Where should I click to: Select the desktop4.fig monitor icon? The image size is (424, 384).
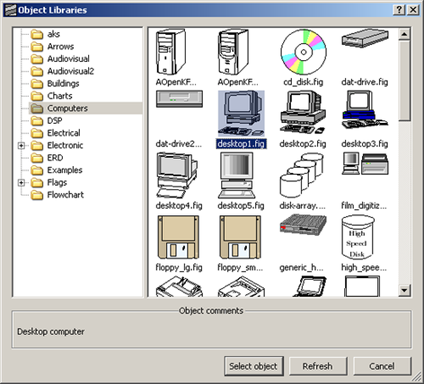tap(177, 175)
